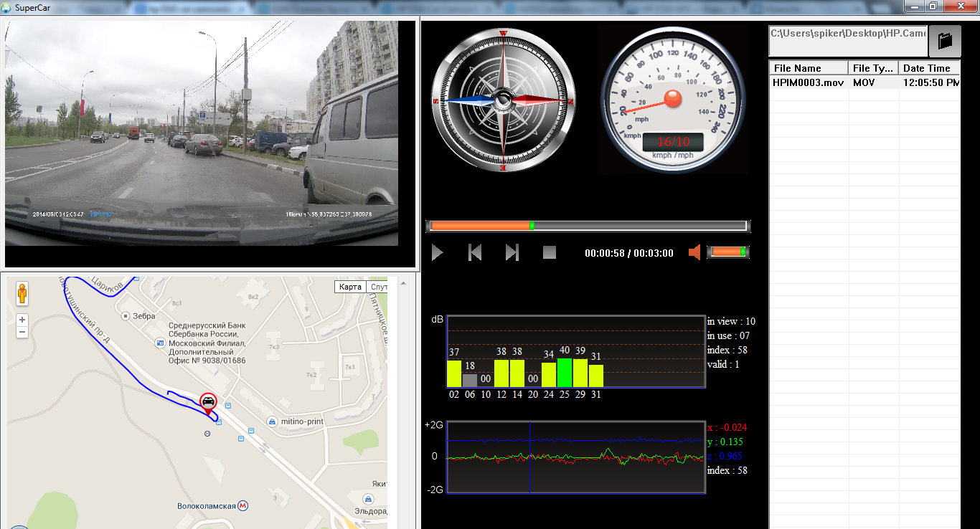Click the red car location marker
The image size is (980, 529).
[x=208, y=403]
